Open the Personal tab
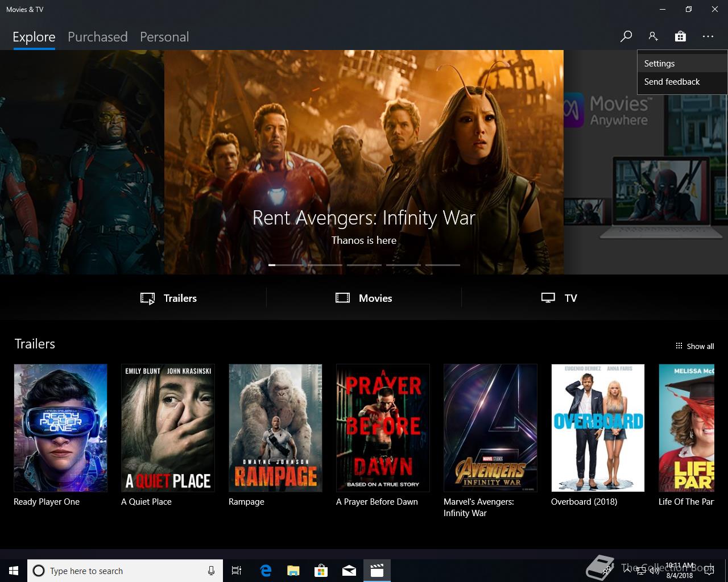 pos(164,37)
